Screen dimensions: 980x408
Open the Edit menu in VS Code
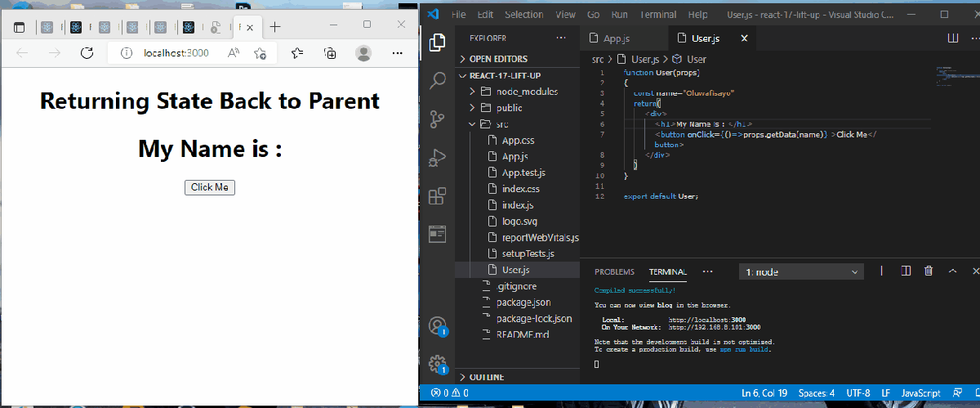pyautogui.click(x=485, y=15)
